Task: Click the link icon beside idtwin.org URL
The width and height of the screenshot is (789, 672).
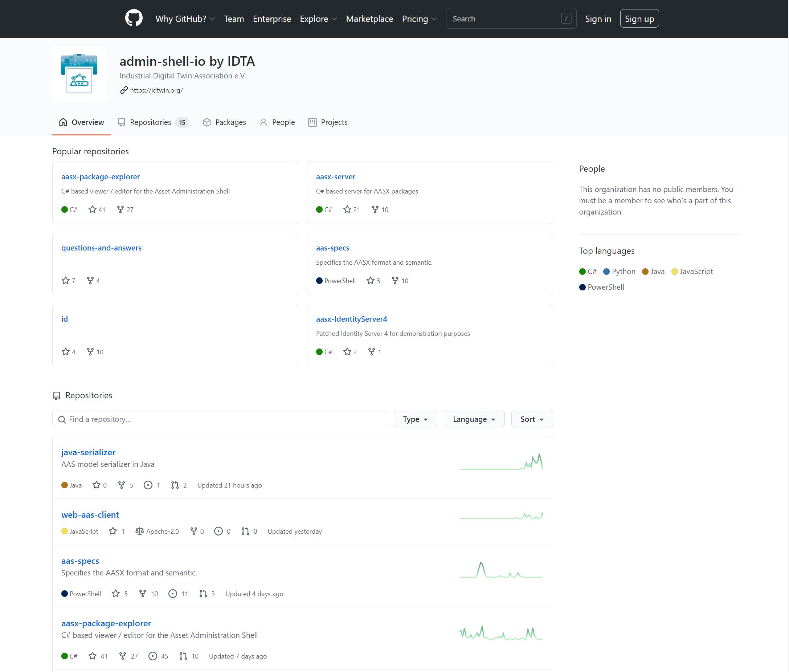Action: [x=124, y=90]
